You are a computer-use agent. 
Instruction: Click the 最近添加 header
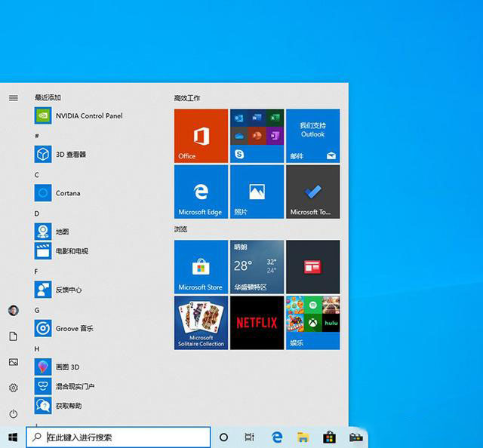pyautogui.click(x=48, y=97)
